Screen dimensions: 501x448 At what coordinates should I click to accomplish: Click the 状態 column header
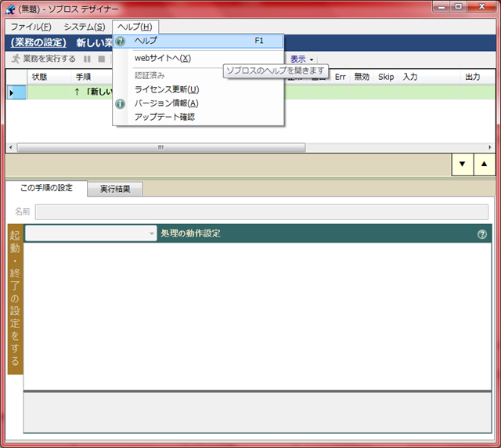click(49, 77)
